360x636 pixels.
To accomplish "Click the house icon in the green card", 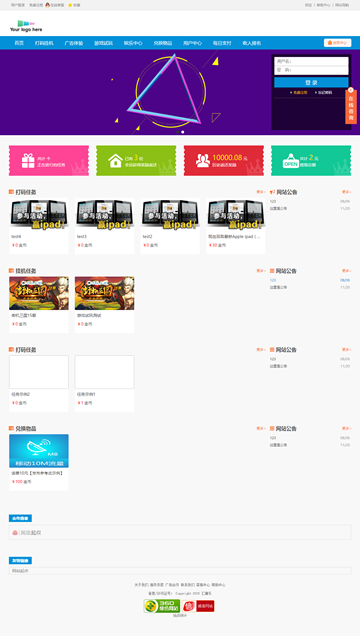I will (116, 161).
